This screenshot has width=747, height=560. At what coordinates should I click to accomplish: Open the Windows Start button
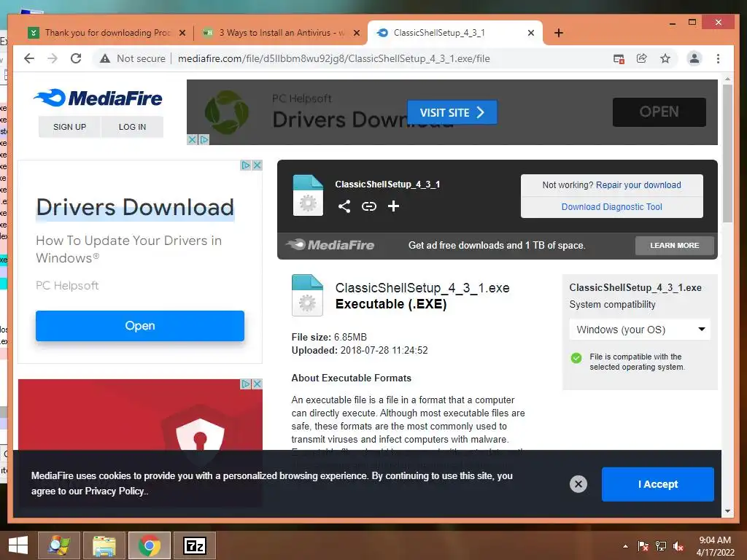tap(18, 545)
